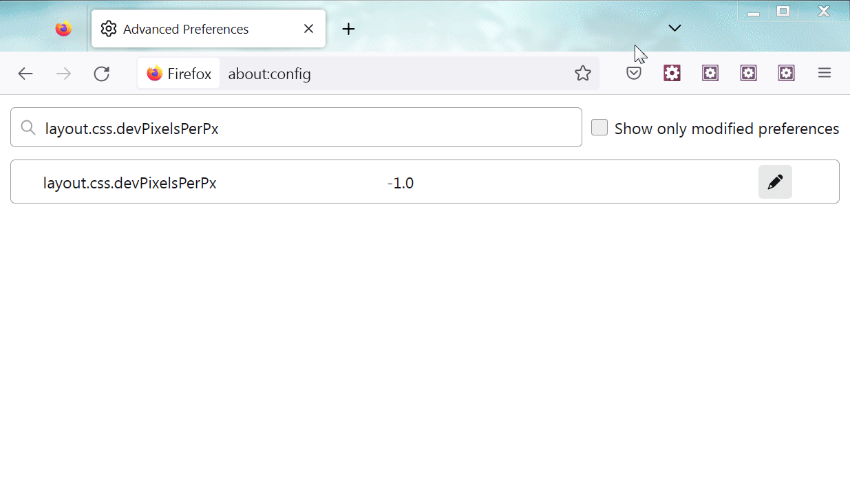Expand the list all tabs chevron
Image resolution: width=850 pixels, height=504 pixels.
pyautogui.click(x=674, y=28)
